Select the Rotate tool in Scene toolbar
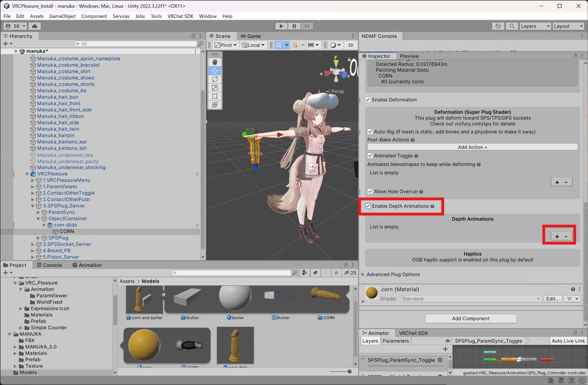 [214, 79]
